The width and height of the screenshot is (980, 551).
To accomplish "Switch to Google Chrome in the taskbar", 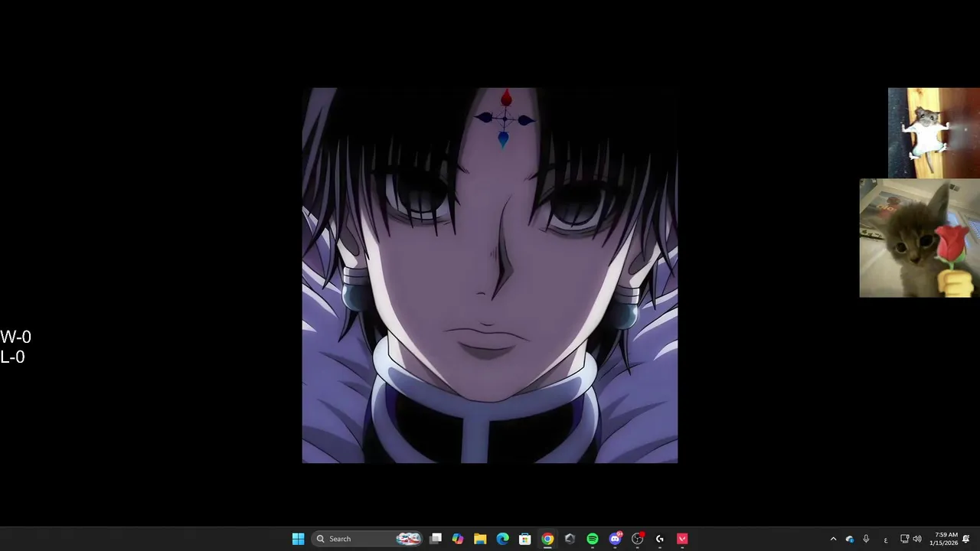I will [547, 539].
